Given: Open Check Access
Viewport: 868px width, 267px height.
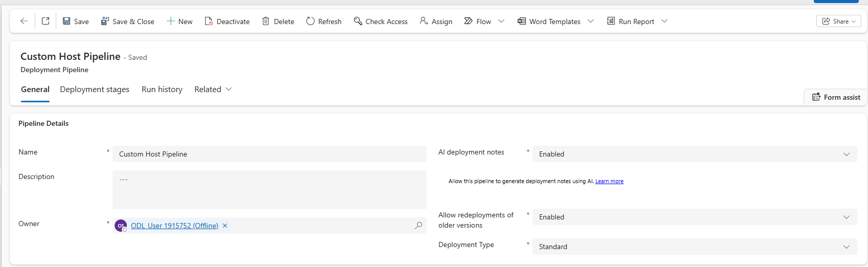Looking at the screenshot, I should point(381,21).
